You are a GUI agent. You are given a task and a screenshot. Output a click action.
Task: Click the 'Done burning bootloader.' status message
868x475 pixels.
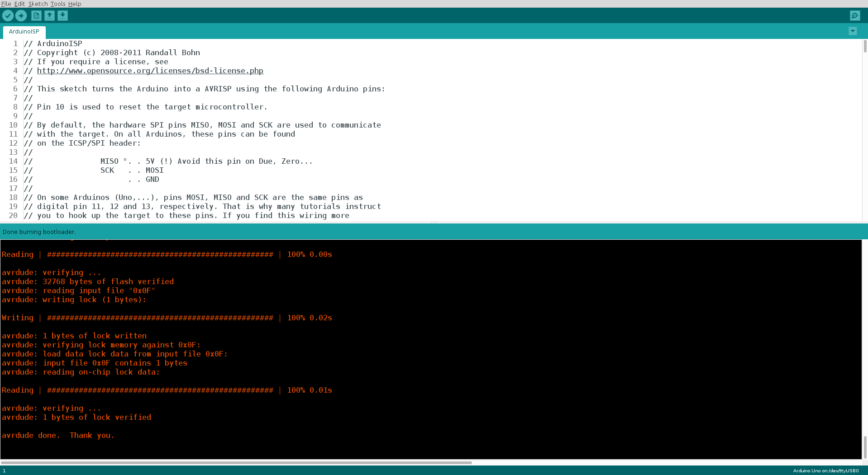(x=39, y=232)
